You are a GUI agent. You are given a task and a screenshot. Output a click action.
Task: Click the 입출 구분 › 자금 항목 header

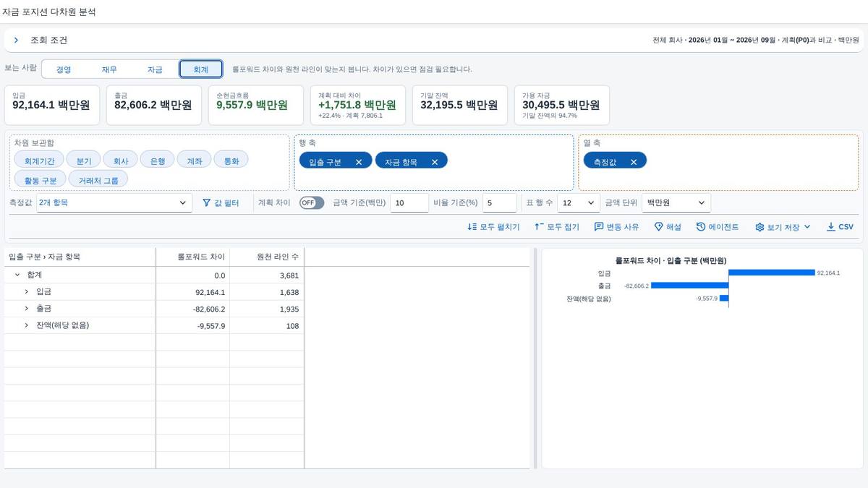pos(80,257)
